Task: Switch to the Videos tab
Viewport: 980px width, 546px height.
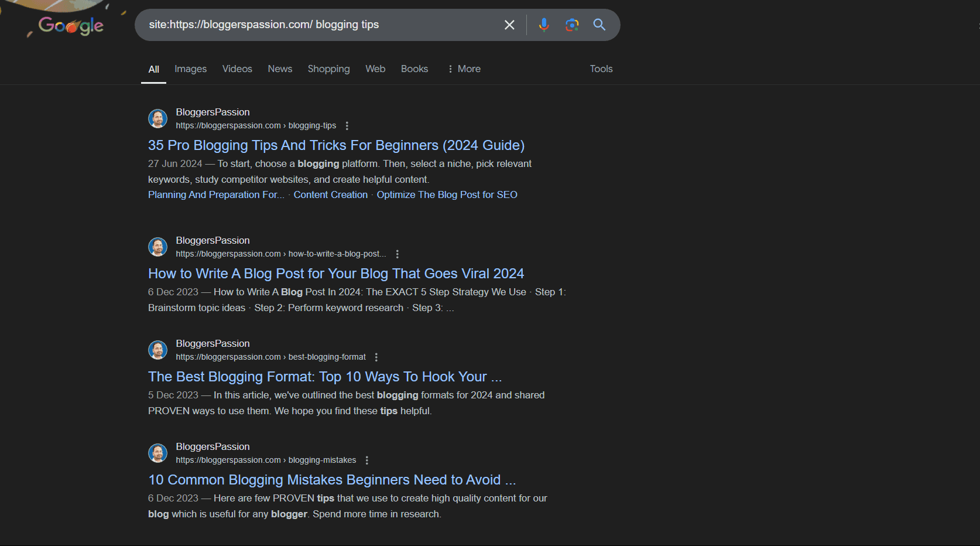Action: 237,69
